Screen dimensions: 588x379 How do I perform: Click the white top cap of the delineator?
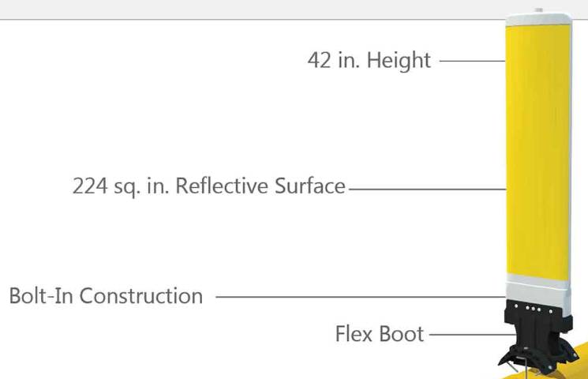(538, 19)
